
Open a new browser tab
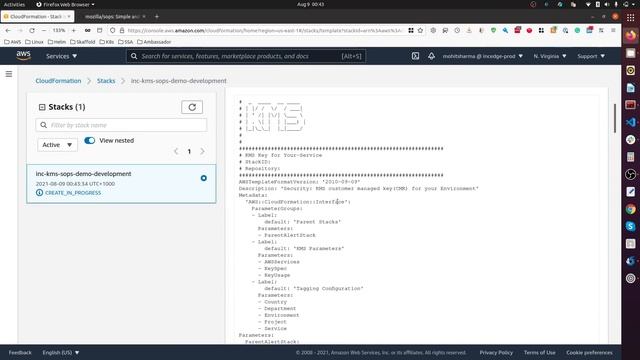click(157, 16)
